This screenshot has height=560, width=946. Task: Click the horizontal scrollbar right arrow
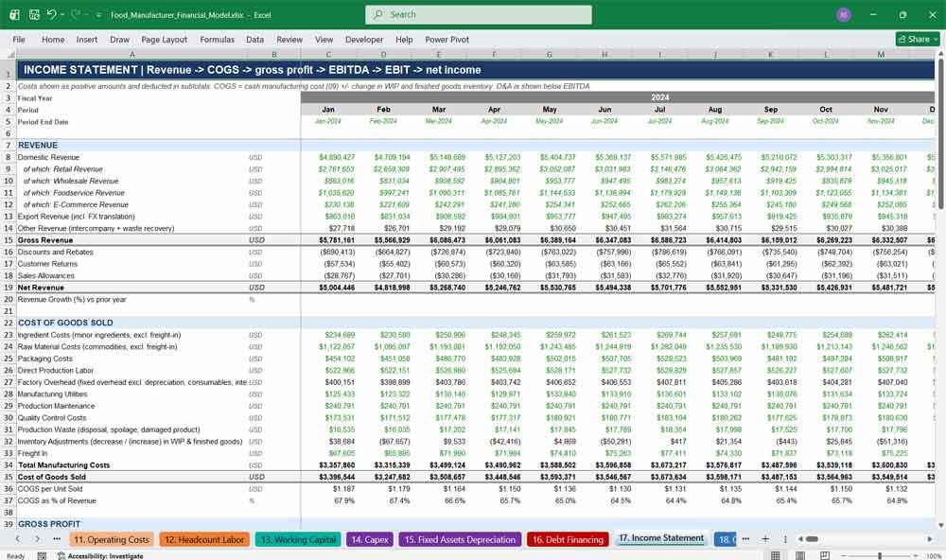tap(930, 539)
